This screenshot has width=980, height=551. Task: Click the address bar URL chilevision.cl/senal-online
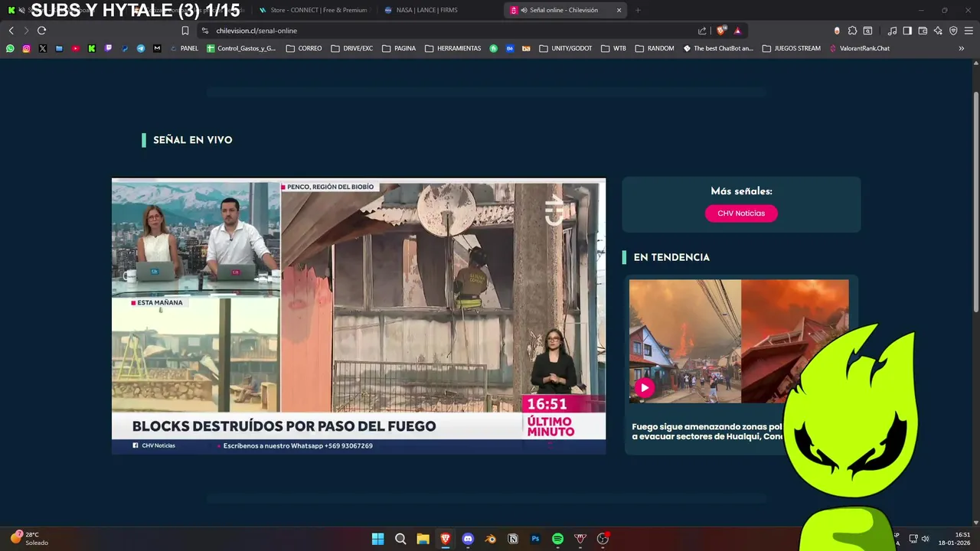coord(256,31)
